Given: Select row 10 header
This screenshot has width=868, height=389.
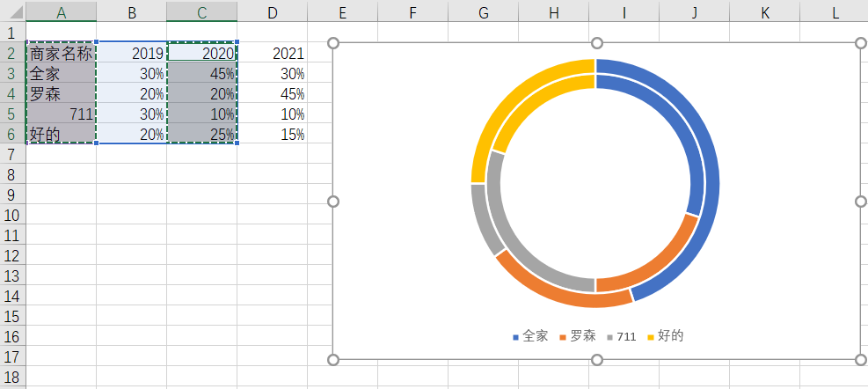Looking at the screenshot, I should pyautogui.click(x=12, y=215).
